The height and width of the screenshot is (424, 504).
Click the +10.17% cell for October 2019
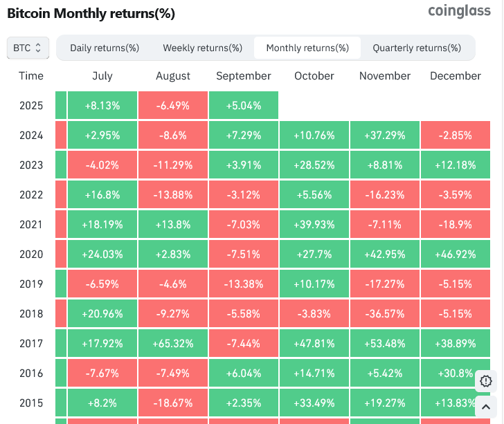point(314,284)
